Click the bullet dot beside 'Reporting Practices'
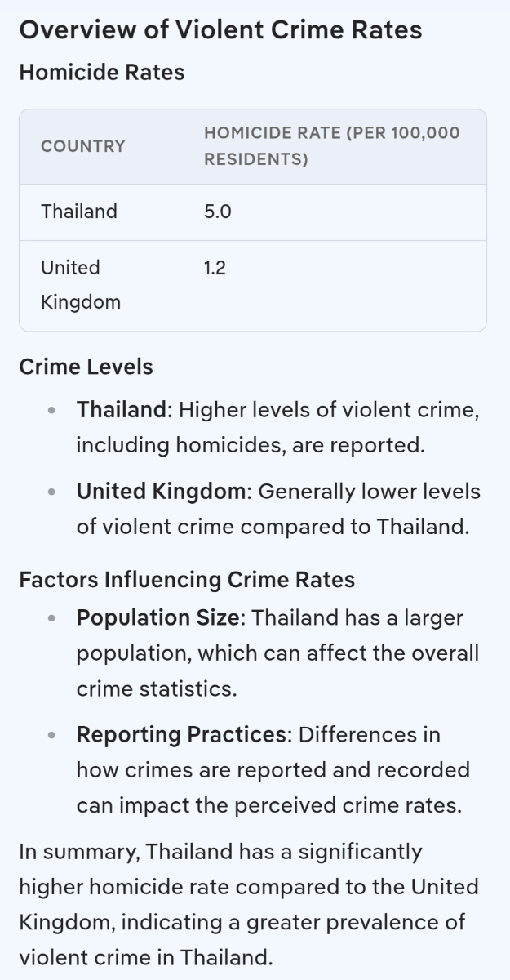The width and height of the screenshot is (510, 980). pyautogui.click(x=52, y=735)
